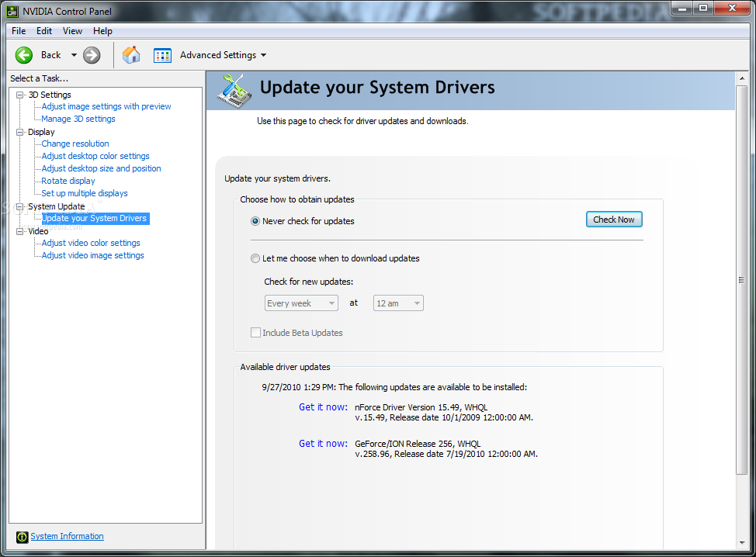
Task: Open the Advanced Settings dropdown
Action: tap(264, 55)
